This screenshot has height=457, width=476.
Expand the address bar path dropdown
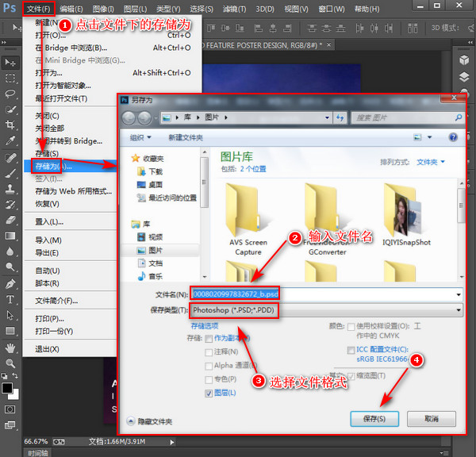click(x=327, y=117)
